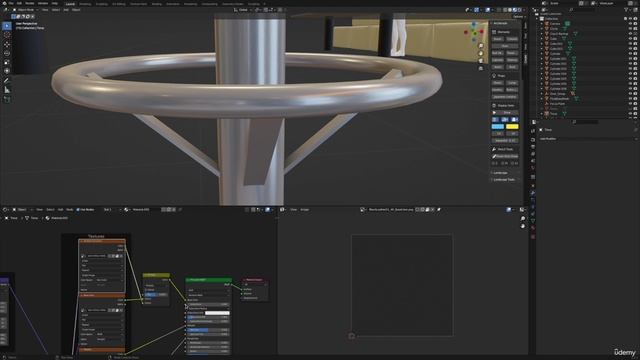Select the 3D Cursor tool
The width and height of the screenshot is (640, 360).
(7, 35)
